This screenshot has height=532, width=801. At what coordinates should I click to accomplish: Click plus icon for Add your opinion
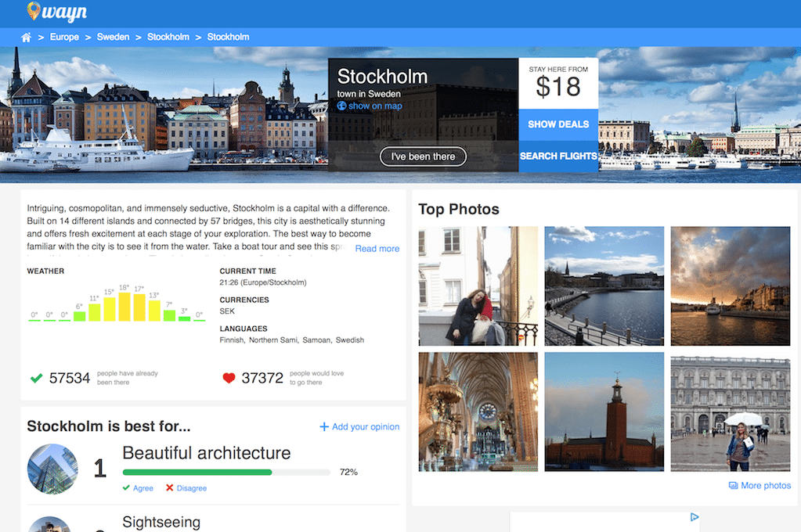324,427
